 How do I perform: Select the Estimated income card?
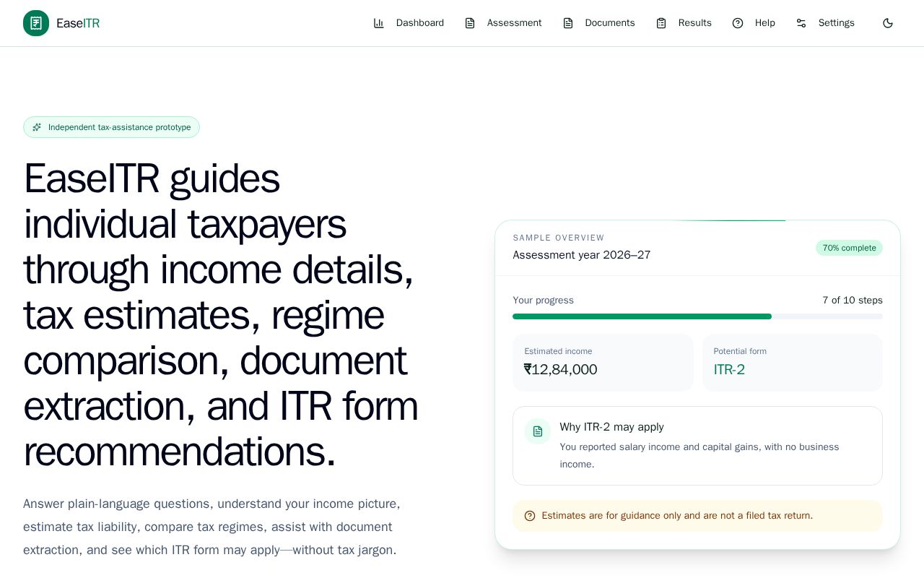603,363
